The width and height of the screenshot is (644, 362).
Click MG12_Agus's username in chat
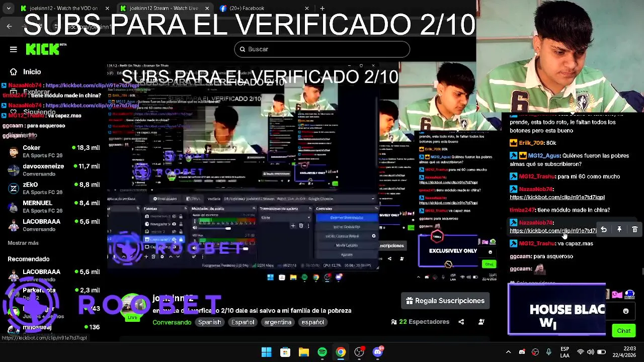click(543, 156)
